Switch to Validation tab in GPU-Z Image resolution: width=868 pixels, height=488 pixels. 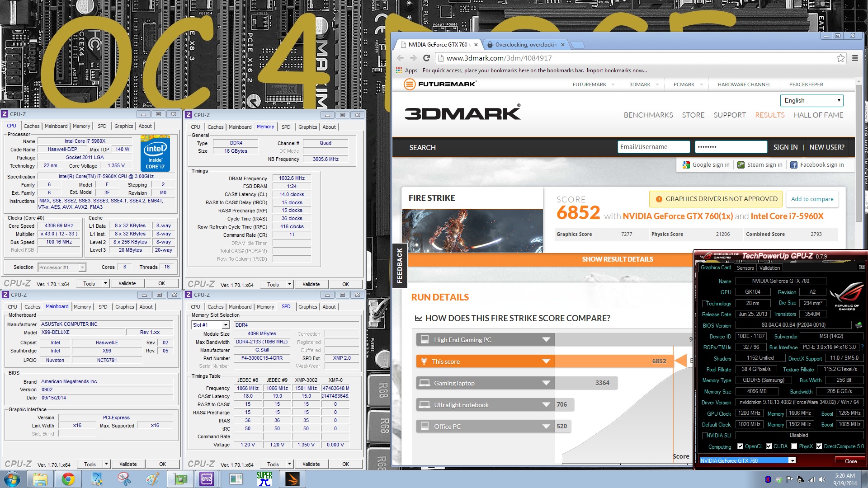[769, 268]
